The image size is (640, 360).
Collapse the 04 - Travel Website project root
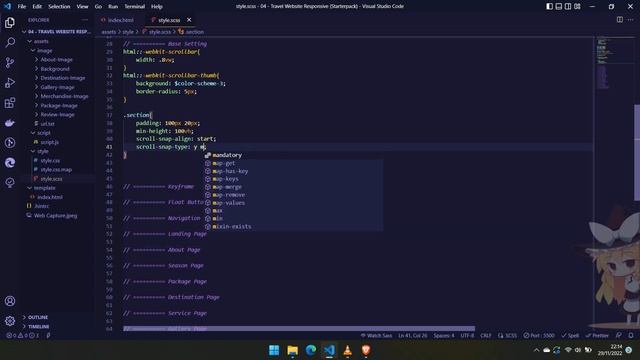tap(57, 31)
